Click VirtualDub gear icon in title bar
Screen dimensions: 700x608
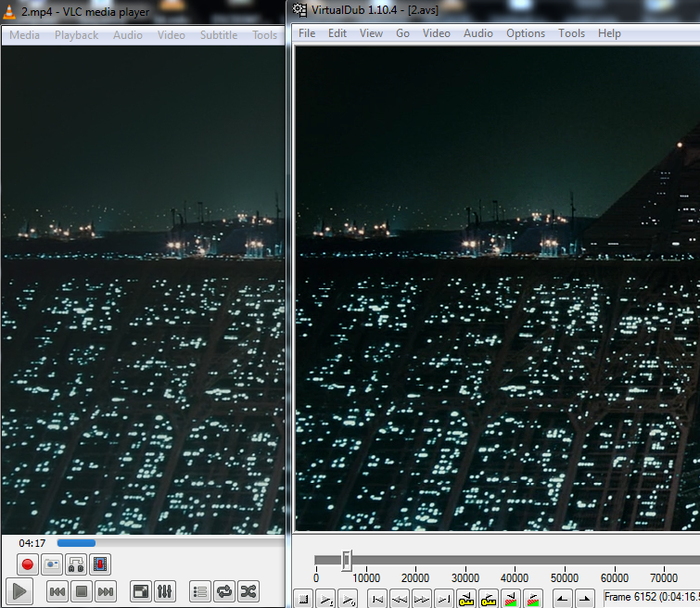pyautogui.click(x=299, y=9)
